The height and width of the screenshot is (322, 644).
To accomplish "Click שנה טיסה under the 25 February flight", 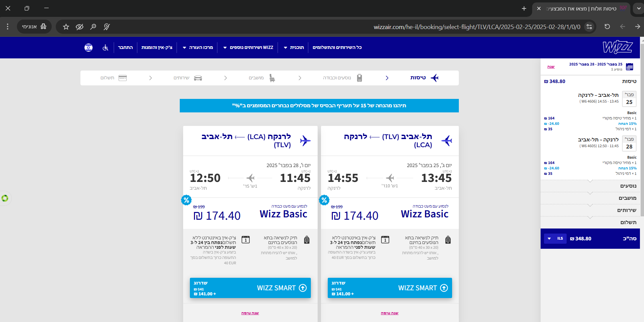I will [x=390, y=313].
